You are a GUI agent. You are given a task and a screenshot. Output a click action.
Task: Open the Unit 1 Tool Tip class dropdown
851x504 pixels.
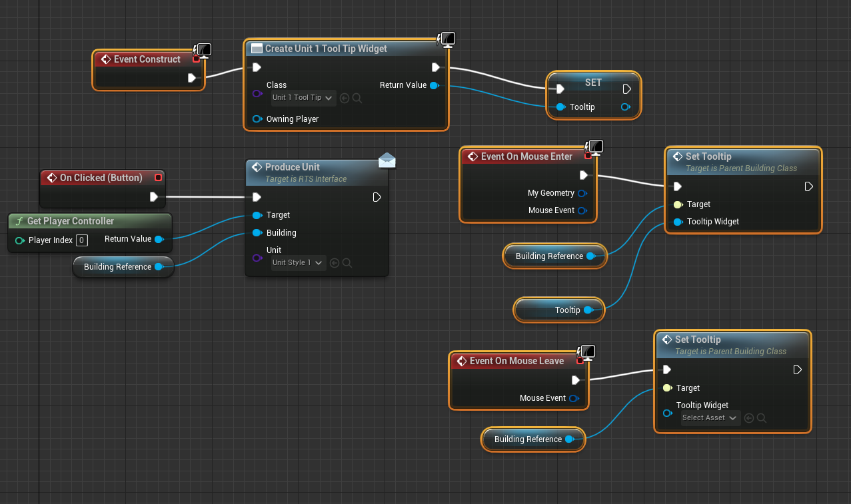(303, 98)
